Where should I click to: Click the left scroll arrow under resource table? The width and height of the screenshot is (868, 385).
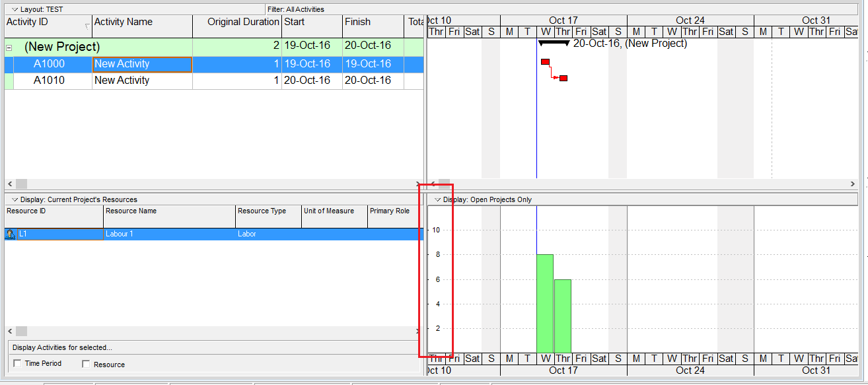tap(9, 331)
